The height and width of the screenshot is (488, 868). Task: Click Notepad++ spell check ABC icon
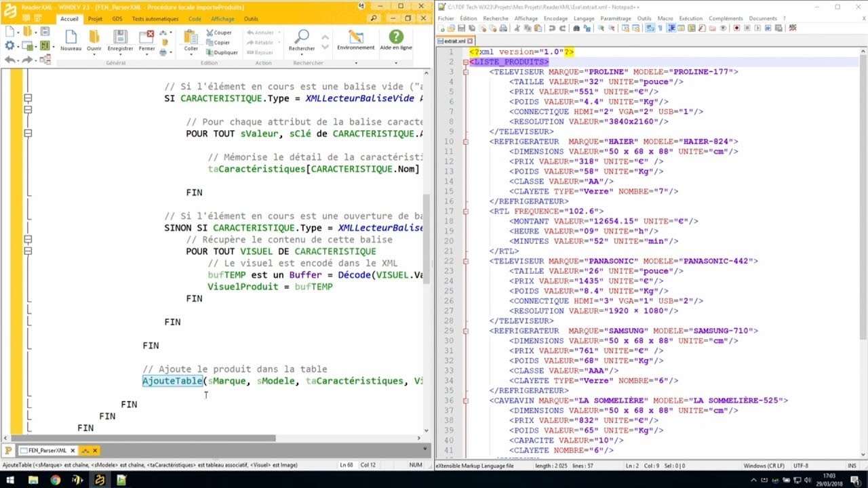coord(792,28)
